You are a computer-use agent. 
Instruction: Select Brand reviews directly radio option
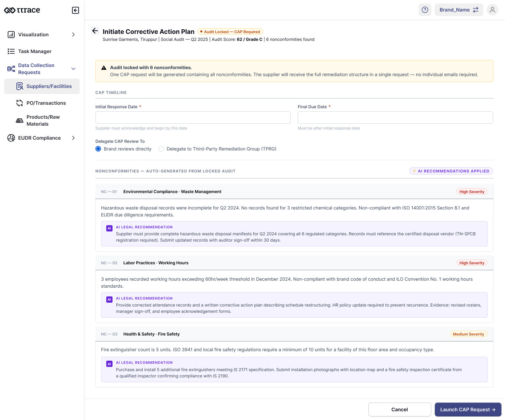tap(98, 149)
